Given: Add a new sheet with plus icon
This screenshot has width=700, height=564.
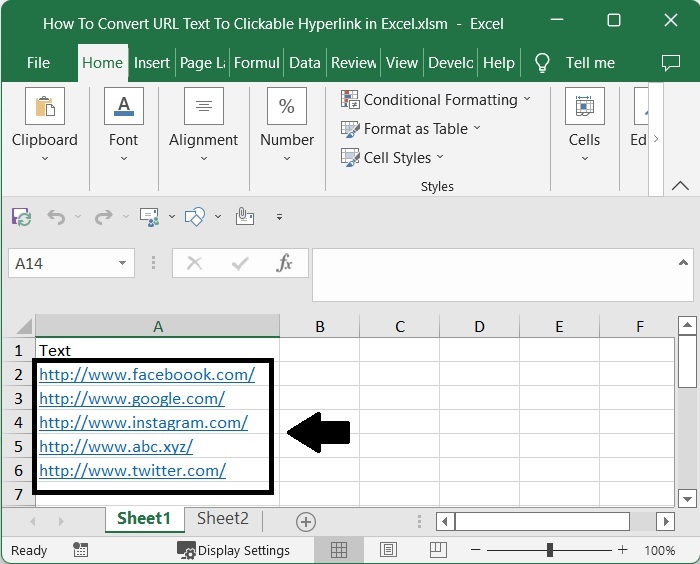Looking at the screenshot, I should (x=306, y=521).
